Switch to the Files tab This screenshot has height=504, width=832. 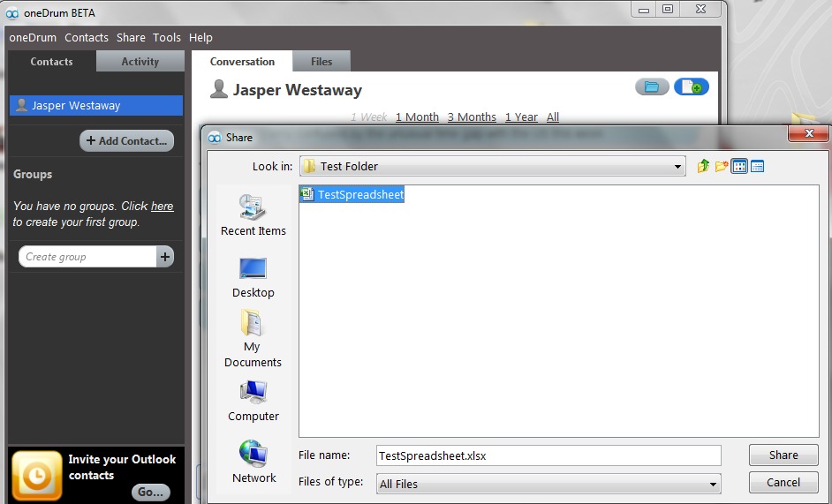(321, 62)
